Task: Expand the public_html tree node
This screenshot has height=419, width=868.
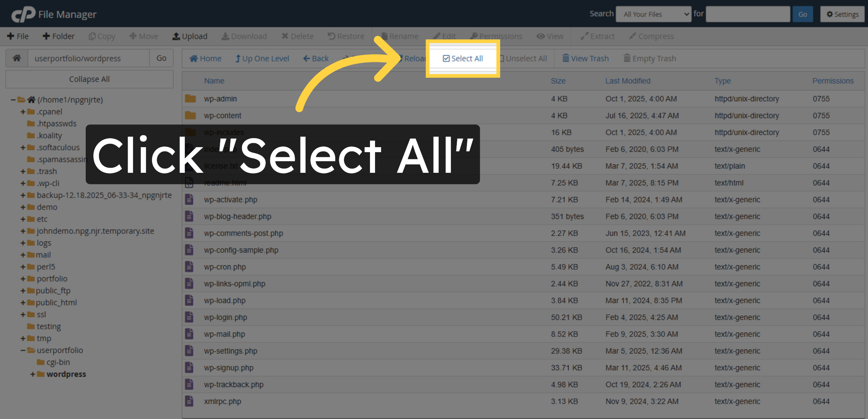Action: (x=23, y=302)
